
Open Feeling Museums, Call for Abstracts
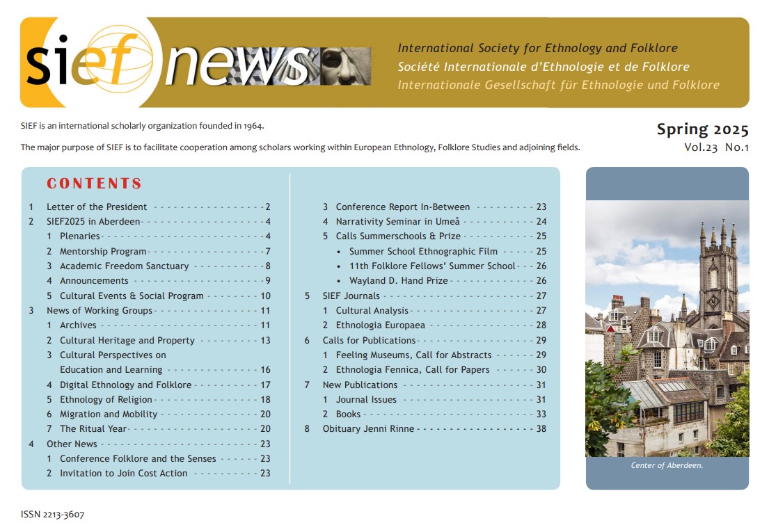[413, 355]
